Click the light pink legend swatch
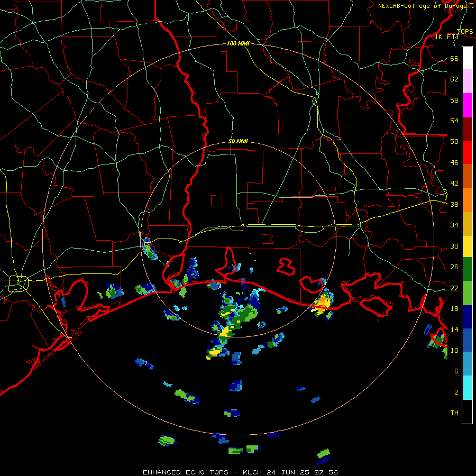Image resolution: width=476 pixels, height=476 pixels. (467, 81)
